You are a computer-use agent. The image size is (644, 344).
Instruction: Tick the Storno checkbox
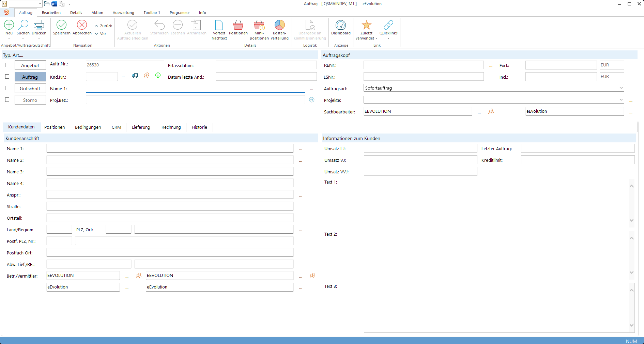7,99
